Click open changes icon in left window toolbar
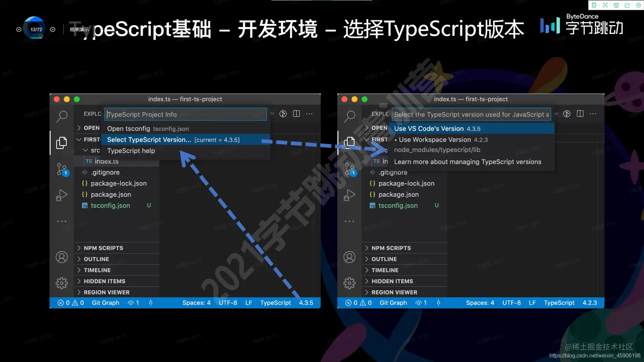The height and width of the screenshot is (362, 644). (x=283, y=114)
